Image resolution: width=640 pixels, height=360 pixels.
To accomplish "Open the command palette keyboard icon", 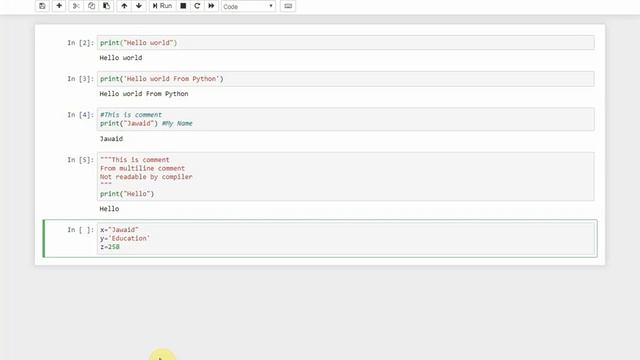I will [x=288, y=6].
